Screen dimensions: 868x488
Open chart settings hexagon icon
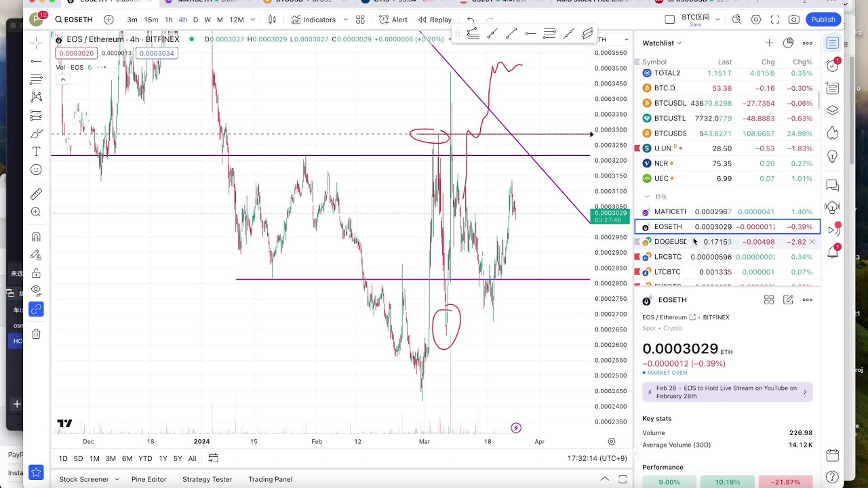pos(755,20)
